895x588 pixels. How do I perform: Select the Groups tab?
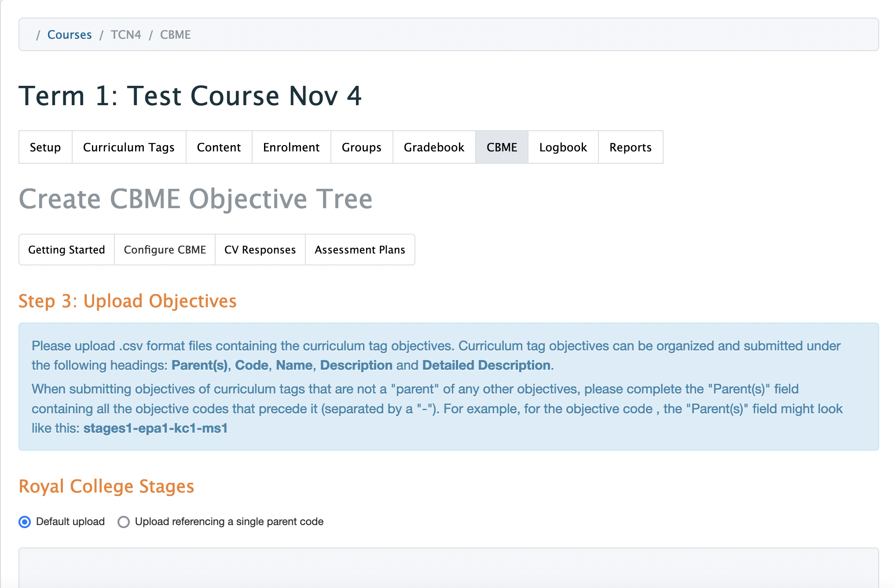(x=361, y=147)
